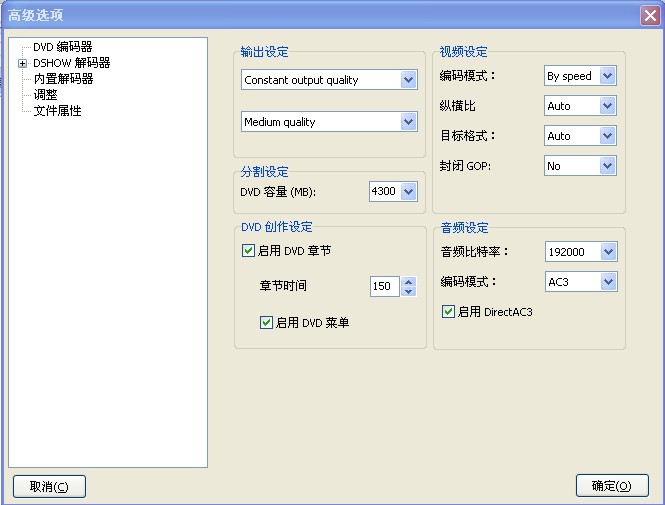Close the 高级选项 dialog
This screenshot has height=505, width=665.
650,16
